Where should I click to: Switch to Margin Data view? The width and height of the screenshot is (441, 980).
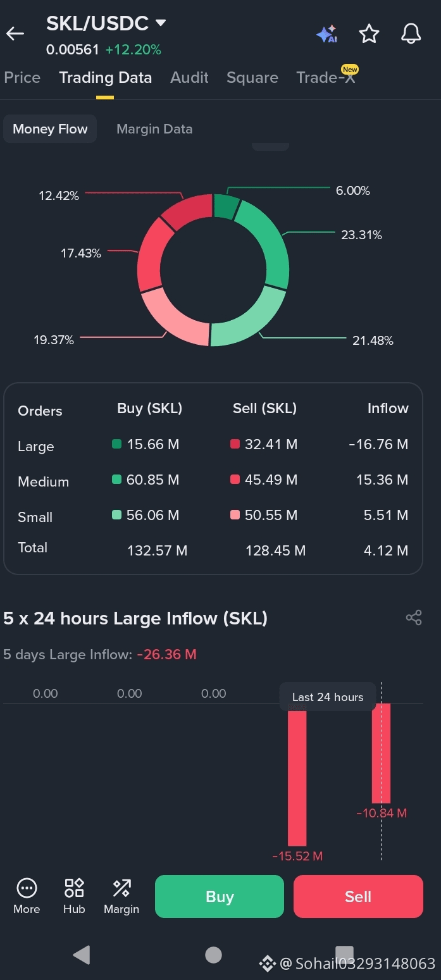point(154,129)
